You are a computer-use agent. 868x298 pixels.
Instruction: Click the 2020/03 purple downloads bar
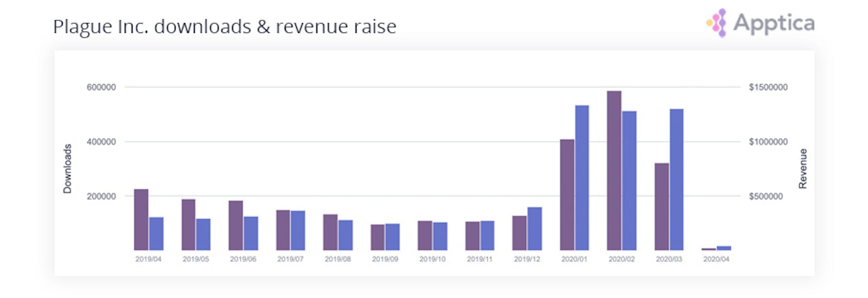point(661,206)
